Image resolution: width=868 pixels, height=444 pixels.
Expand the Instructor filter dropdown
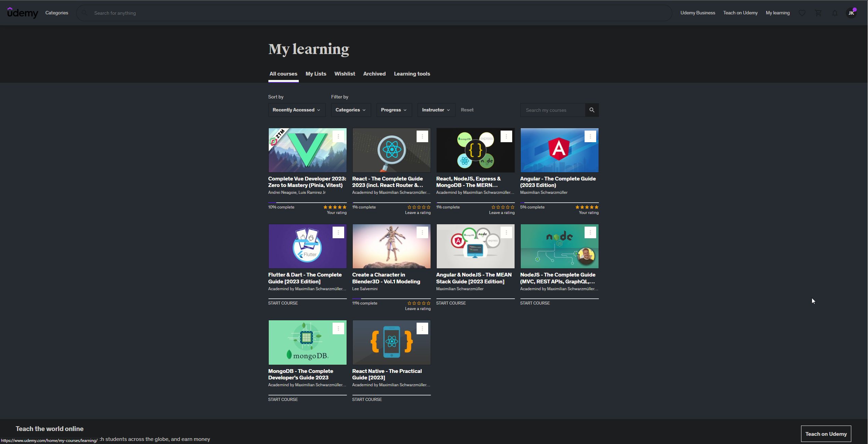pyautogui.click(x=435, y=109)
